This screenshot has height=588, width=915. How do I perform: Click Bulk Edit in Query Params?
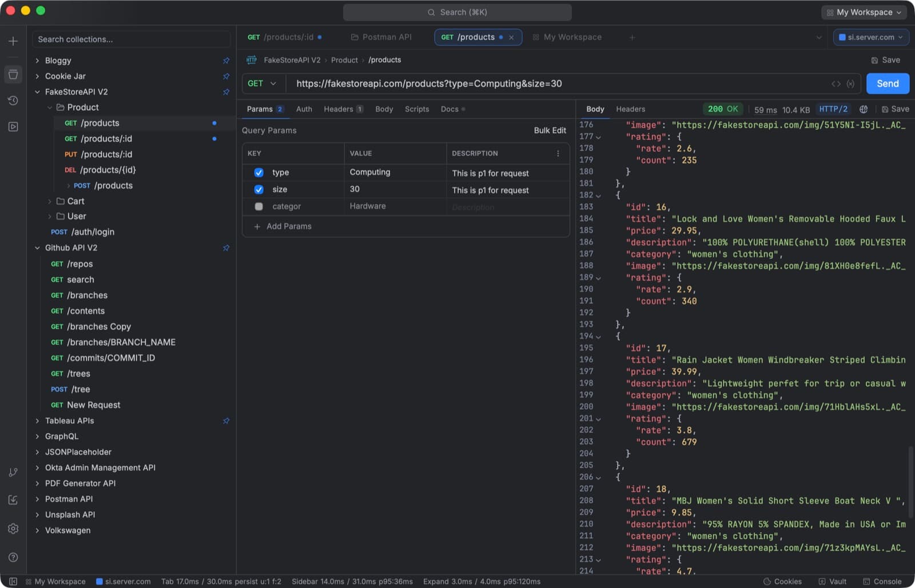tap(550, 131)
